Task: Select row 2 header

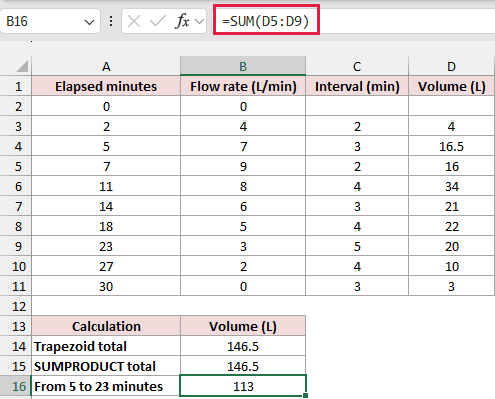Action: click(16, 106)
